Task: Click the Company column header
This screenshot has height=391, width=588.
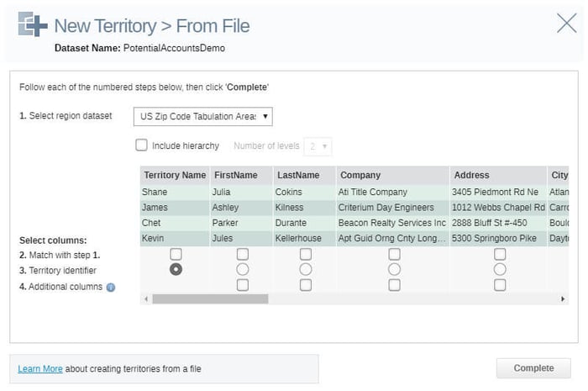Action: [360, 176]
